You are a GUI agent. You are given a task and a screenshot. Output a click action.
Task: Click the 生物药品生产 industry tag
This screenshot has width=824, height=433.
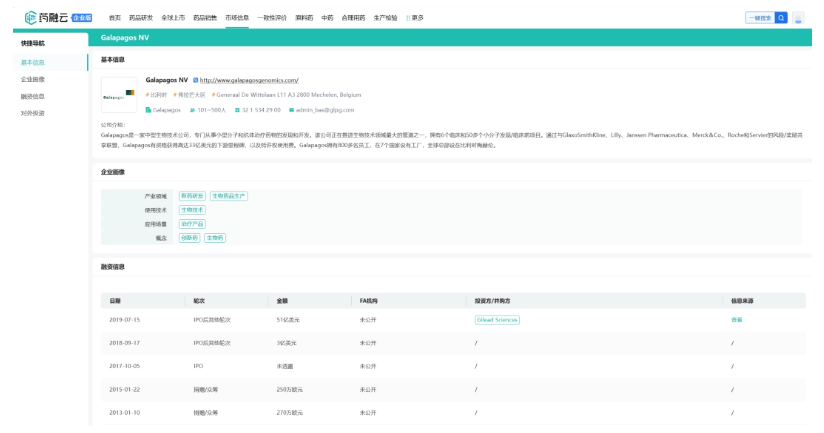228,195
